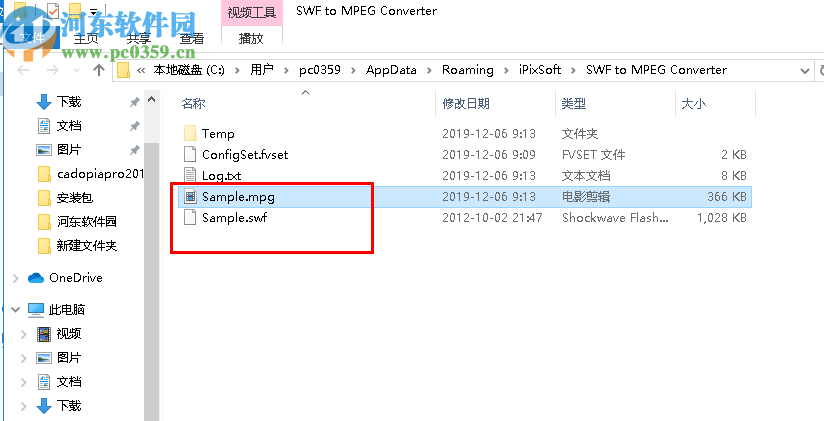This screenshot has width=824, height=421.
Task: Click the Properties checkmark icon in title bar
Action: click(x=53, y=9)
